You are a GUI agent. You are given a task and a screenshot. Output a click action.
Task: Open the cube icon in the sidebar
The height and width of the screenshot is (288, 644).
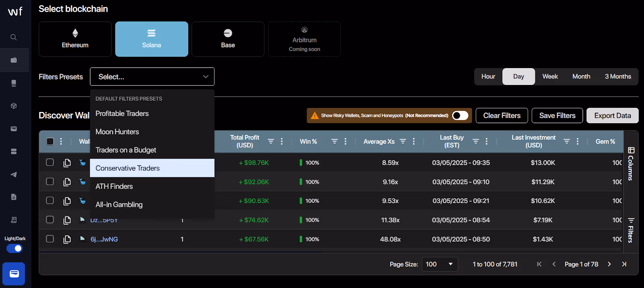point(14,106)
